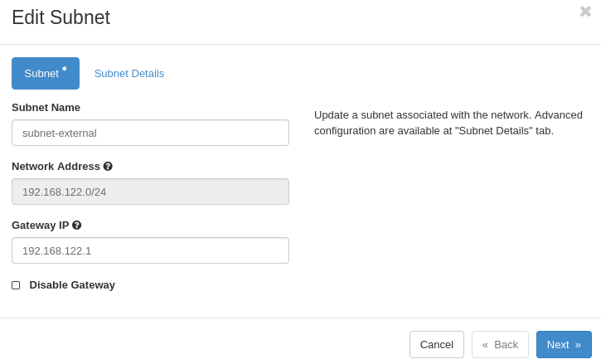Click the Network Address help icon

[108, 166]
